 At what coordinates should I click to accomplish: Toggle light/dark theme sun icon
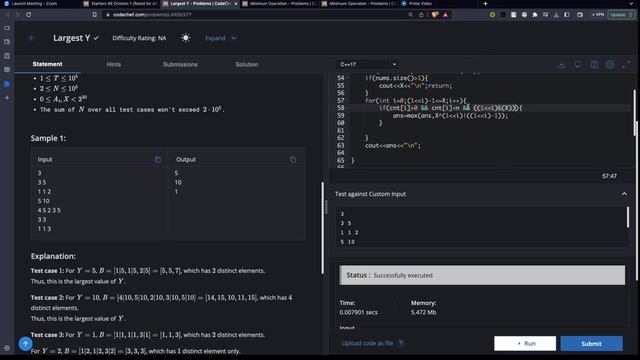pyautogui.click(x=186, y=38)
